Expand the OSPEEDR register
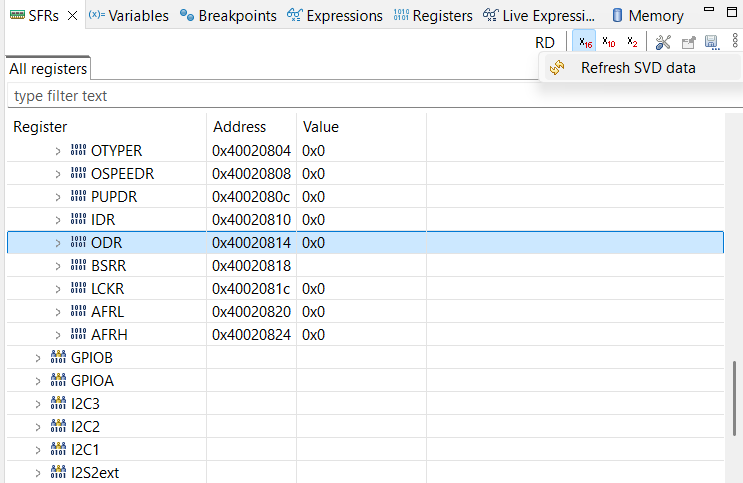The image size is (743, 483). [58, 174]
